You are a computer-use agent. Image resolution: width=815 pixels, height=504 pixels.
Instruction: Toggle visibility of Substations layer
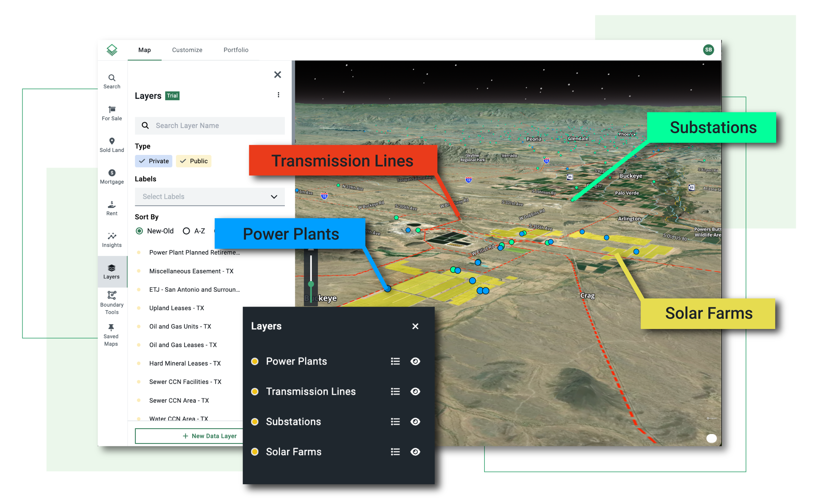415,422
